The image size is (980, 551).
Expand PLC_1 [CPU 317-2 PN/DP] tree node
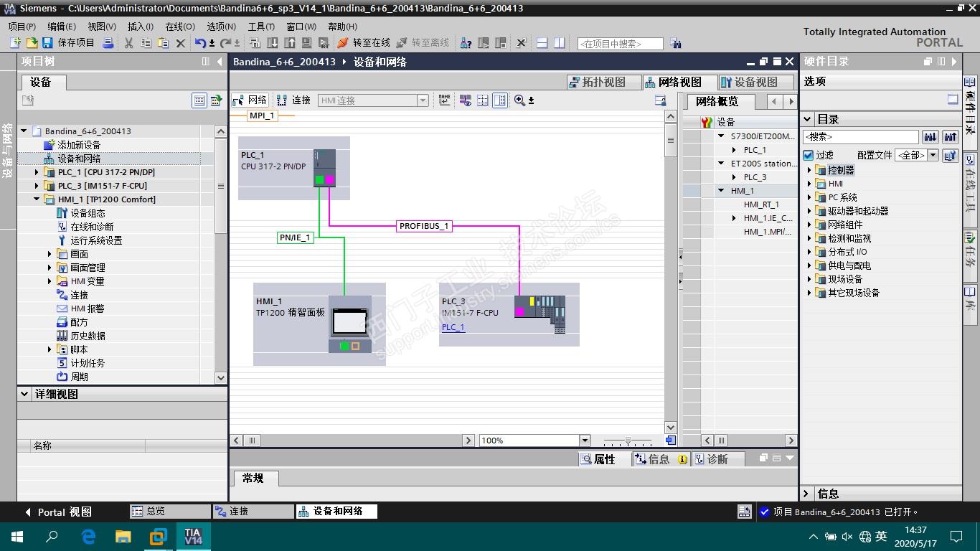[x=37, y=172]
